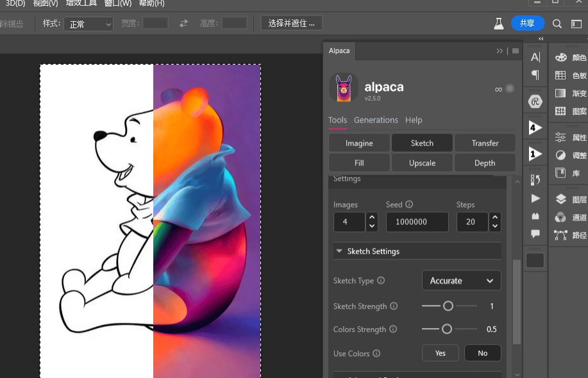Screen dimensions: 588x378
Task: Open the 视图(V) menu
Action: point(46,3)
